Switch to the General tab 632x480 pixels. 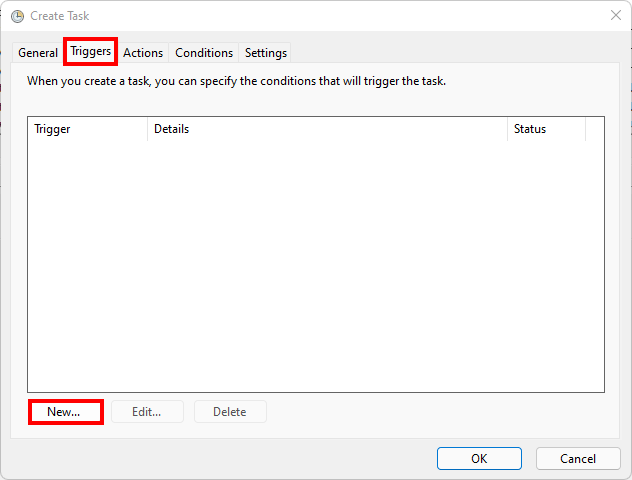tap(38, 53)
